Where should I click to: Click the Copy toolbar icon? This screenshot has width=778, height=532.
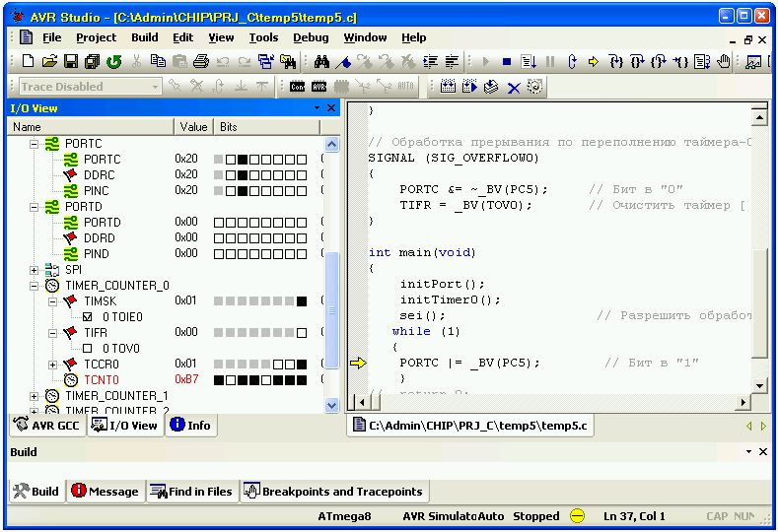pos(158,61)
